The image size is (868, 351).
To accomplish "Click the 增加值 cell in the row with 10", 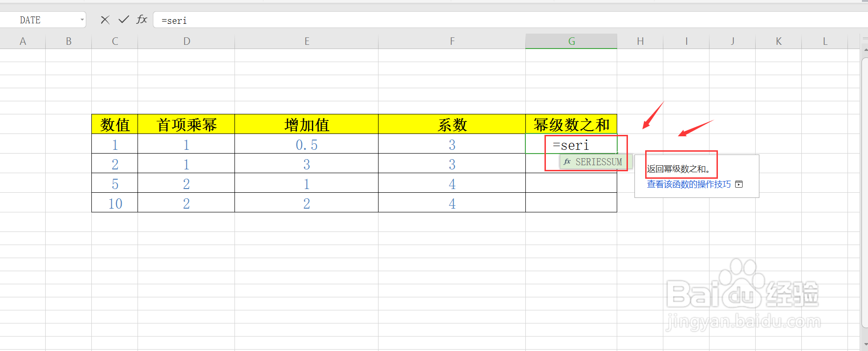I will pos(307,203).
